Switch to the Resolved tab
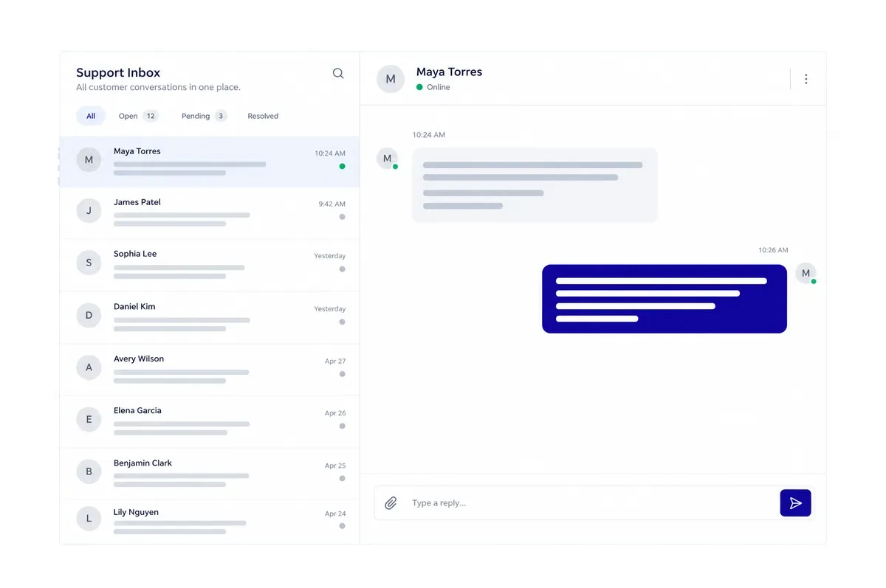Screen dimensions: 886x588 pos(263,116)
